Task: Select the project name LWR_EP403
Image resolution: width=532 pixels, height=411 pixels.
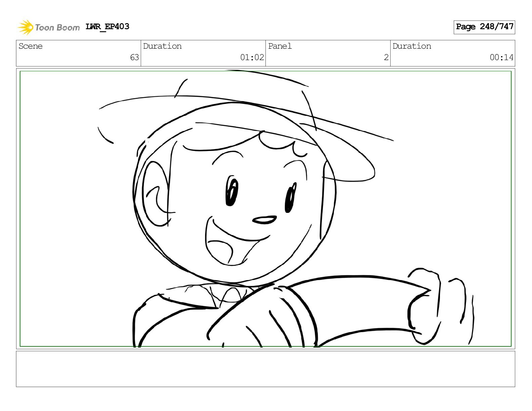Action: tap(107, 27)
